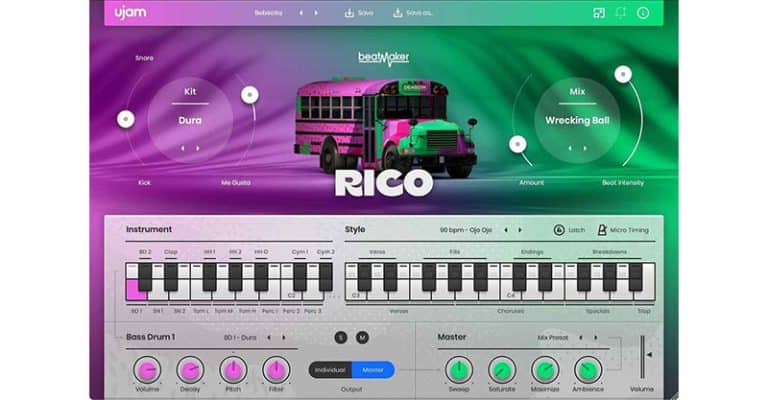The height and width of the screenshot is (400, 768).
Task: Click the Pitch knob
Action: click(x=233, y=370)
